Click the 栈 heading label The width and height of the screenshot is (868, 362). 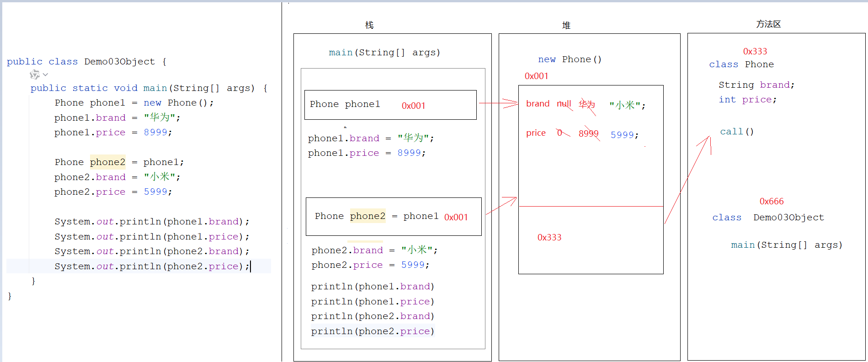pos(369,25)
